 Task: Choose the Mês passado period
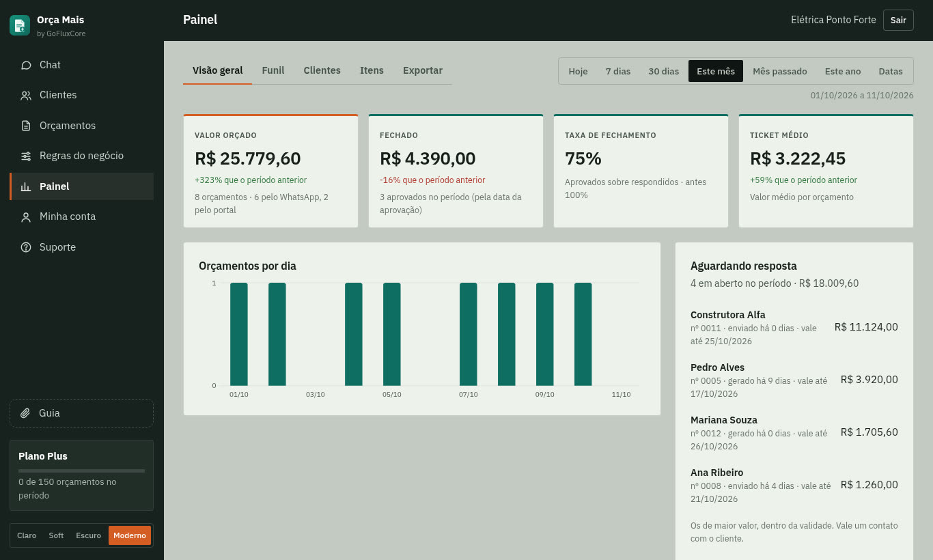tap(780, 71)
